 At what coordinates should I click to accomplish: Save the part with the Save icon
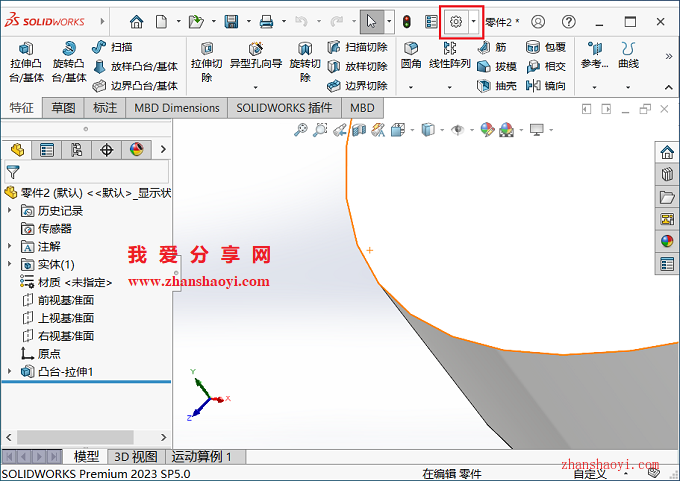(x=231, y=21)
